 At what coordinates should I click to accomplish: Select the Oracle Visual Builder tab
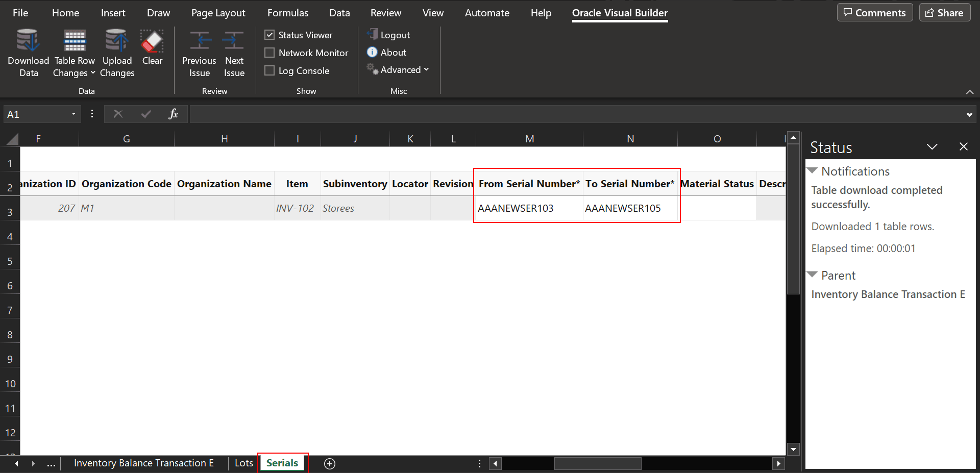pos(620,13)
